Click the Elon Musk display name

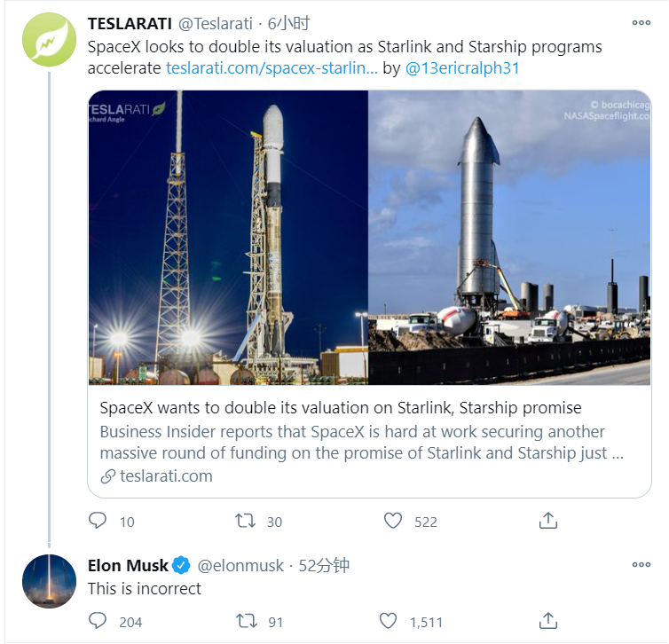pos(129,565)
